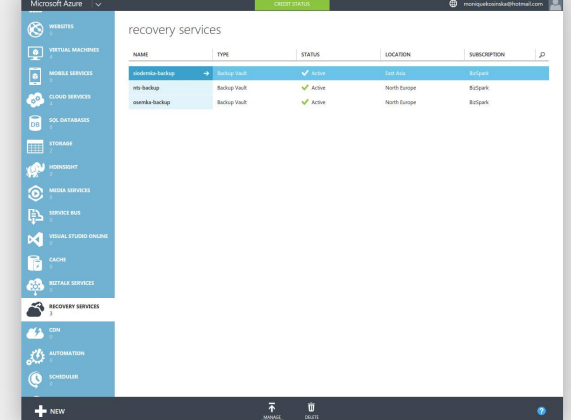Select Cache menu label
Viewport: 571px width, 420px height.
pyautogui.click(x=58, y=260)
